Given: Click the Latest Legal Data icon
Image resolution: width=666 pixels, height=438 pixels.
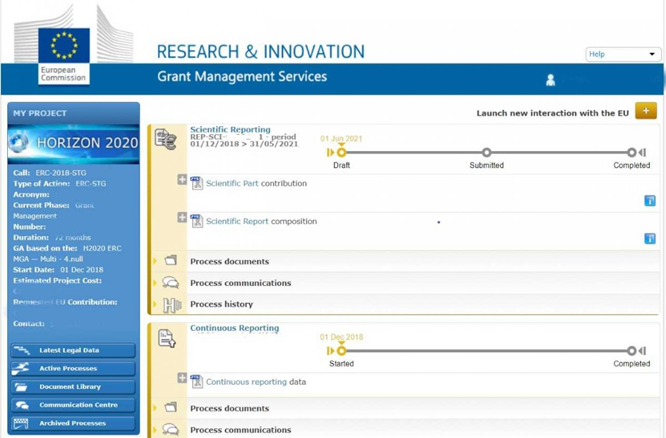Looking at the screenshot, I should point(21,350).
